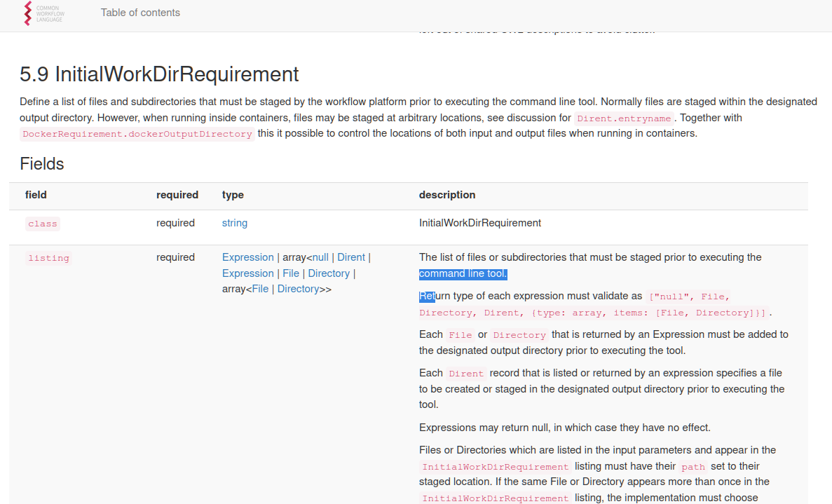Image resolution: width=832 pixels, height=504 pixels.
Task: Open the File link after second Expression
Action: pyautogui.click(x=291, y=273)
